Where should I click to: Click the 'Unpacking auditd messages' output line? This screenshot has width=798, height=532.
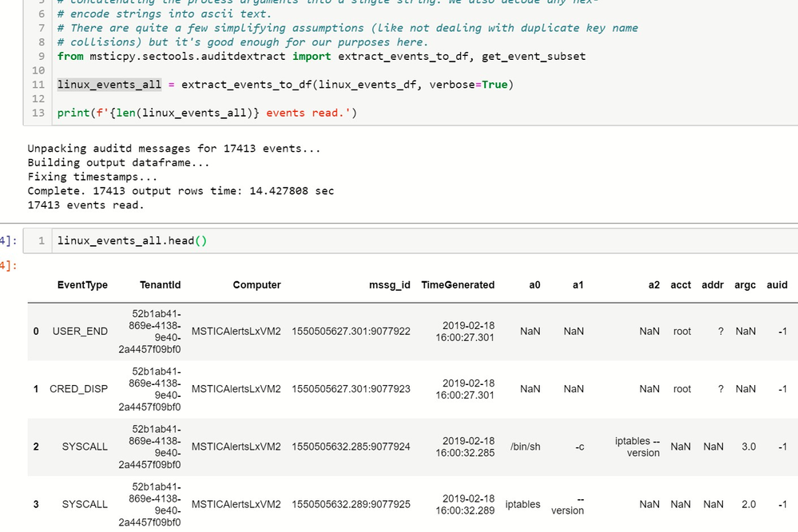[x=174, y=149]
